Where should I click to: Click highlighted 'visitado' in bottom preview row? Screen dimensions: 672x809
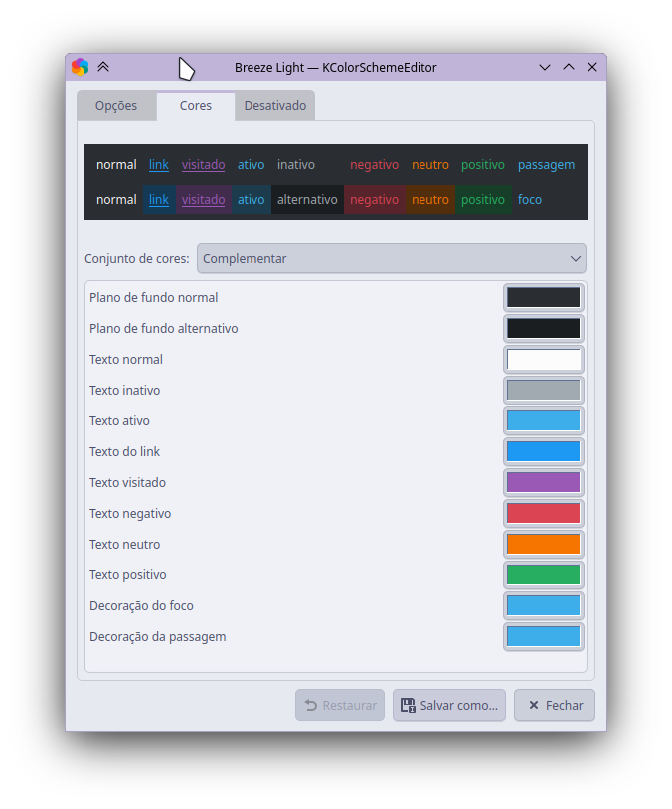coord(204,199)
